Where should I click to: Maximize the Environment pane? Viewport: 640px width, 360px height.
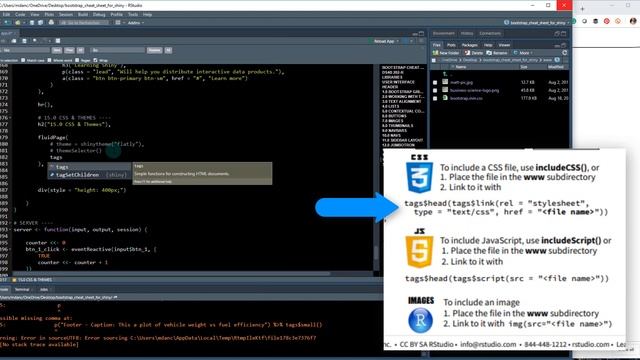(x=564, y=33)
